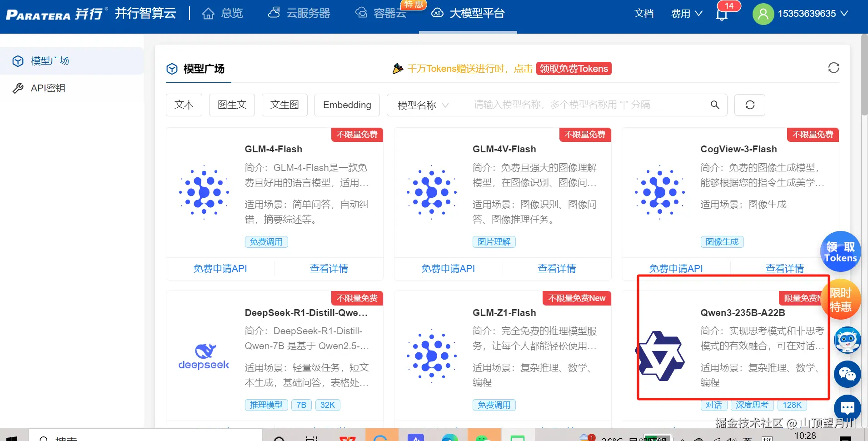
Task: Click the floating 领取Tokens button
Action: [x=840, y=252]
